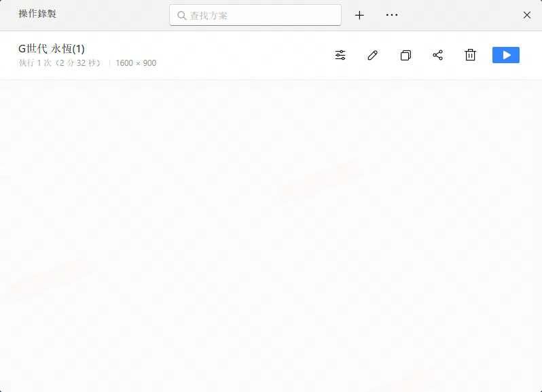Viewport: 542px width, 392px height.
Task: Open the three-dot more options menu
Action: (392, 15)
